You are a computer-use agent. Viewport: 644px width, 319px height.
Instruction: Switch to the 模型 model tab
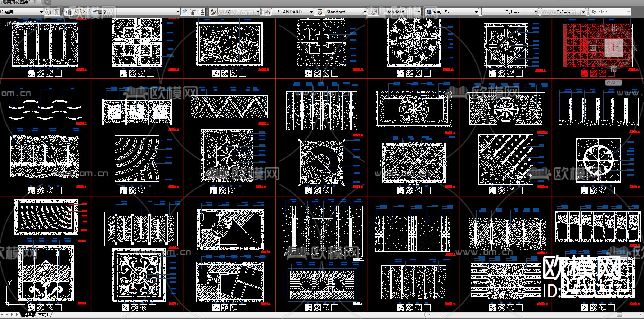point(28,315)
